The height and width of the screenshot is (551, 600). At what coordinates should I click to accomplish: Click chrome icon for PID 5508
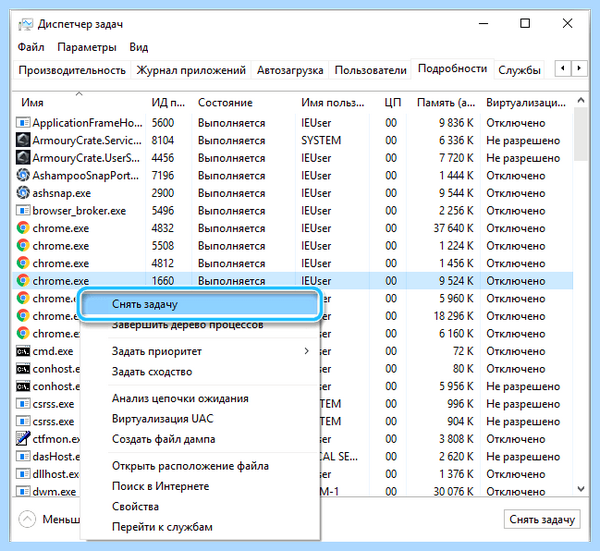[x=23, y=246]
